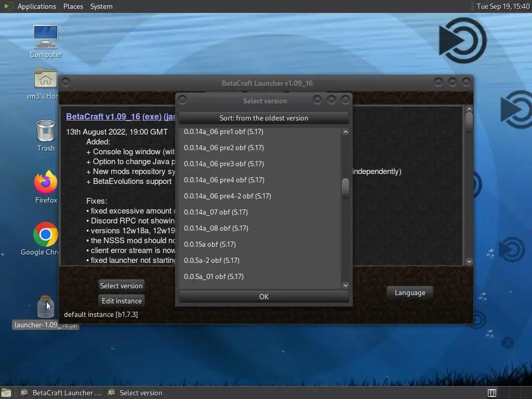
Task: Open the Applications menu
Action: [37, 6]
